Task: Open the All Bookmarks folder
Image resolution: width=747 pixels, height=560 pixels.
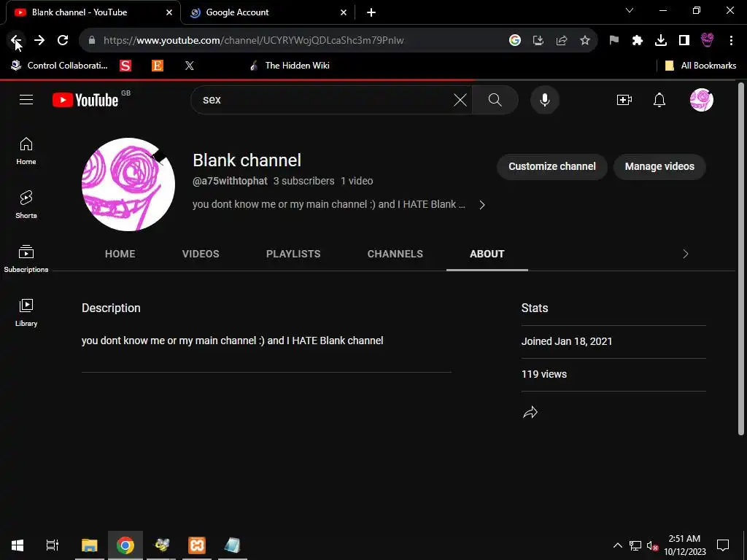Action: pyautogui.click(x=700, y=66)
